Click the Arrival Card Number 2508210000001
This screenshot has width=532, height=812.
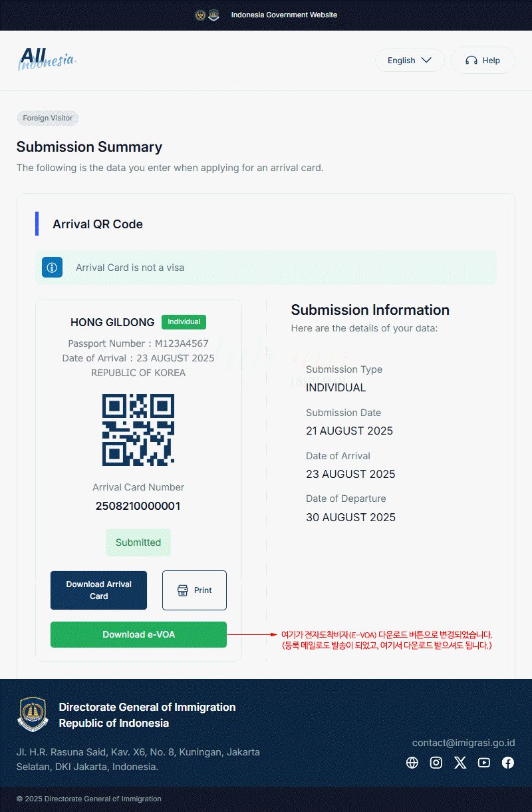138,506
